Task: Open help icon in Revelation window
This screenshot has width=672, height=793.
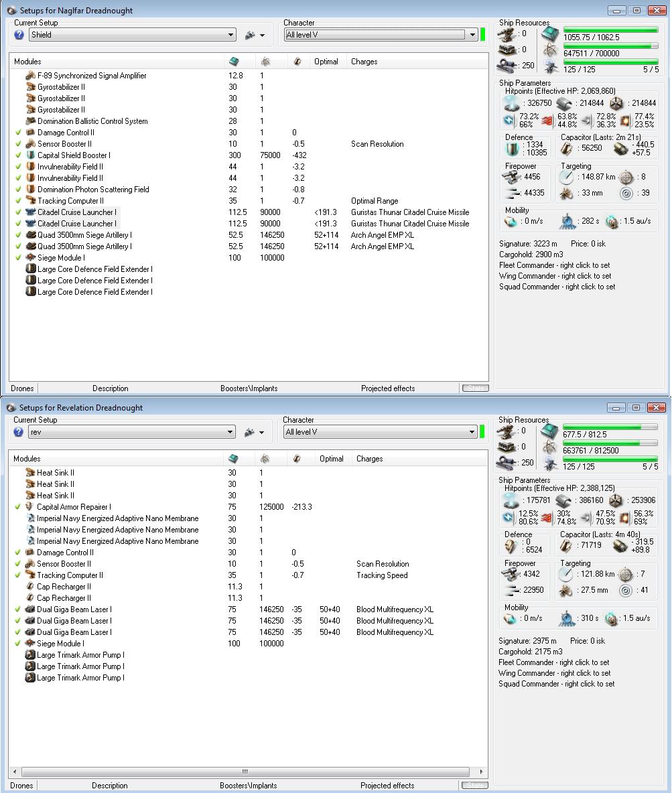Action: click(x=19, y=432)
